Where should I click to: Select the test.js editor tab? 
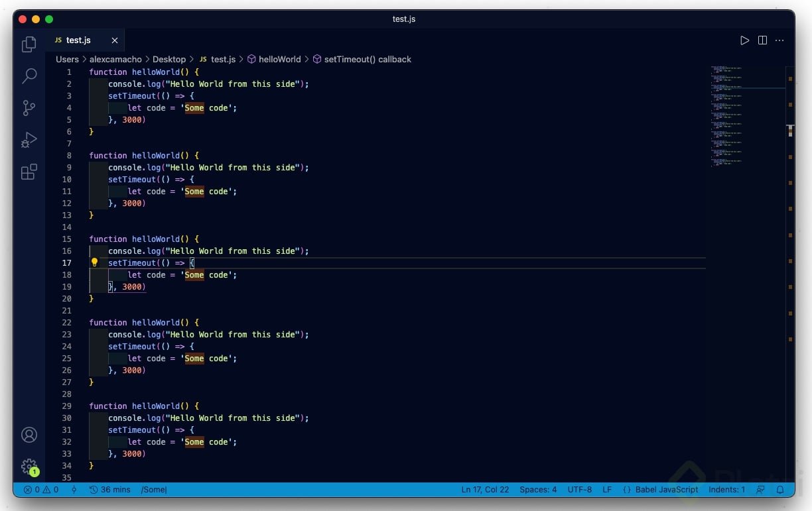pyautogui.click(x=79, y=40)
